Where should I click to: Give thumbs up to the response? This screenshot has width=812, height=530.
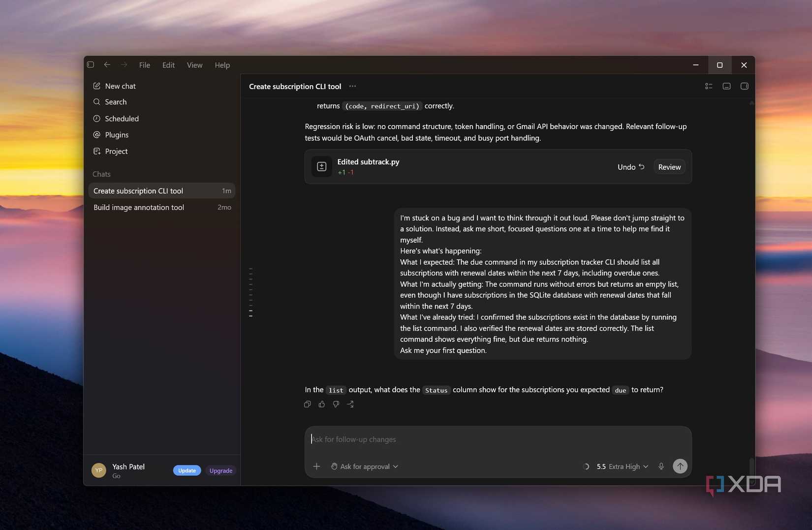click(322, 404)
